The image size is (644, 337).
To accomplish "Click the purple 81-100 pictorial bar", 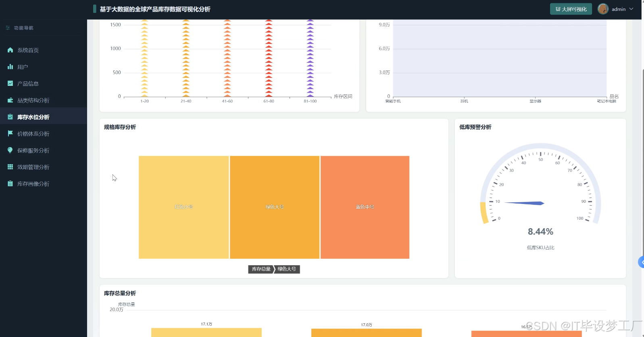I will (x=310, y=58).
